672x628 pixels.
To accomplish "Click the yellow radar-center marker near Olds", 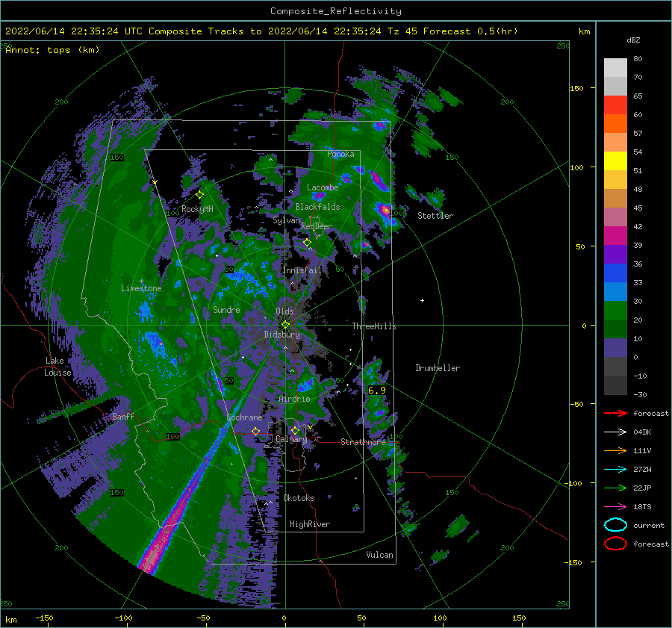I will [285, 325].
